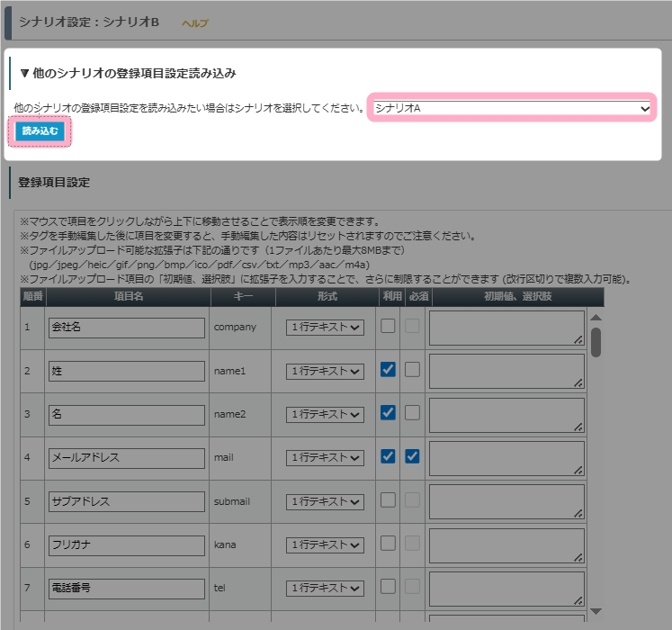Check 必須 checkbox for 名 row
This screenshot has height=630, width=672.
[x=412, y=412]
